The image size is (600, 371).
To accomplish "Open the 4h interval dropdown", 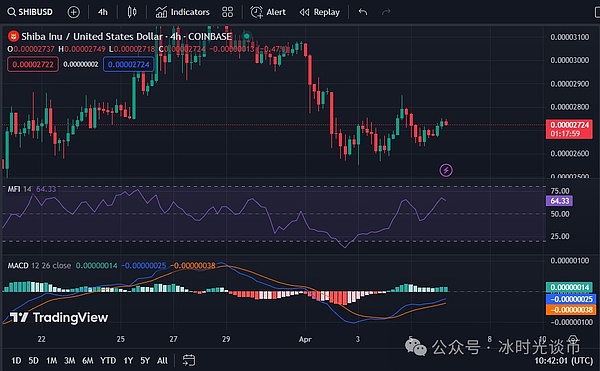I will tap(103, 12).
